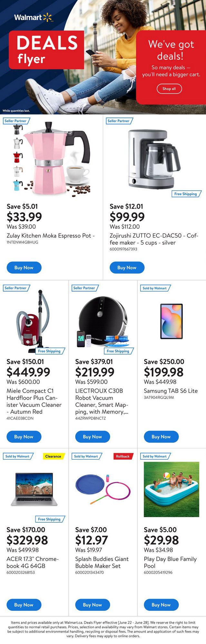Buy the Splash Buddies Bubble Maker Set

(93, 605)
